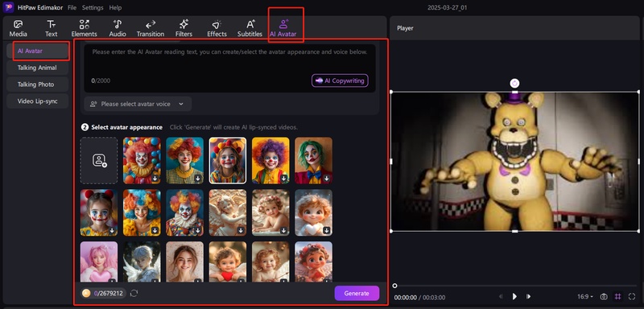Image resolution: width=644 pixels, height=309 pixels.
Task: Select the smiling woman clown with yellow collar avatar
Action: [x=185, y=160]
